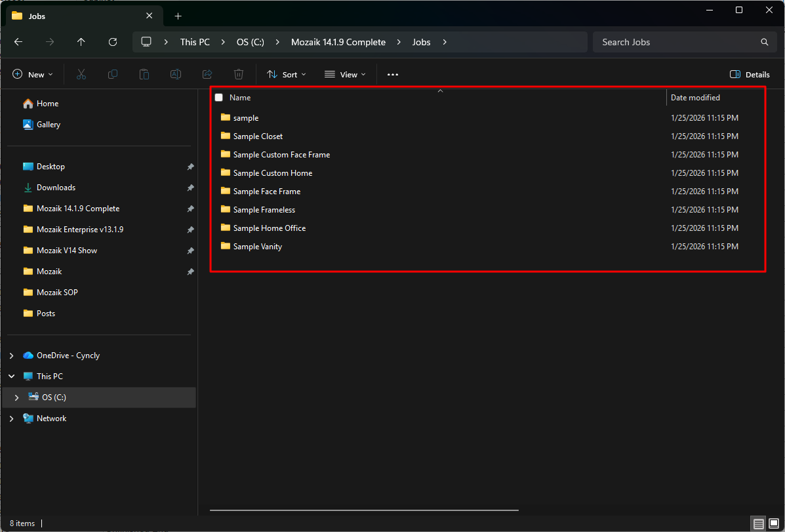This screenshot has height=532, width=785.
Task: Click the Rename icon in toolbar
Action: tap(176, 75)
